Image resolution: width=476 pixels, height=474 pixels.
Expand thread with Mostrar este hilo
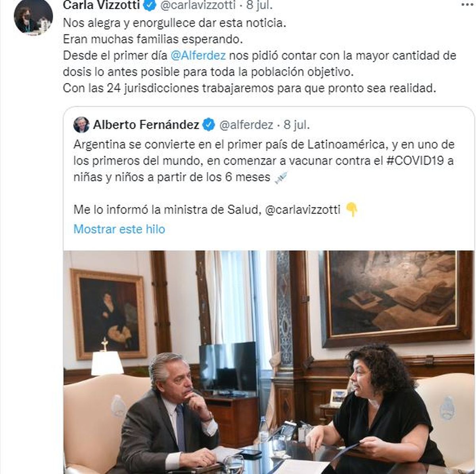pyautogui.click(x=119, y=229)
